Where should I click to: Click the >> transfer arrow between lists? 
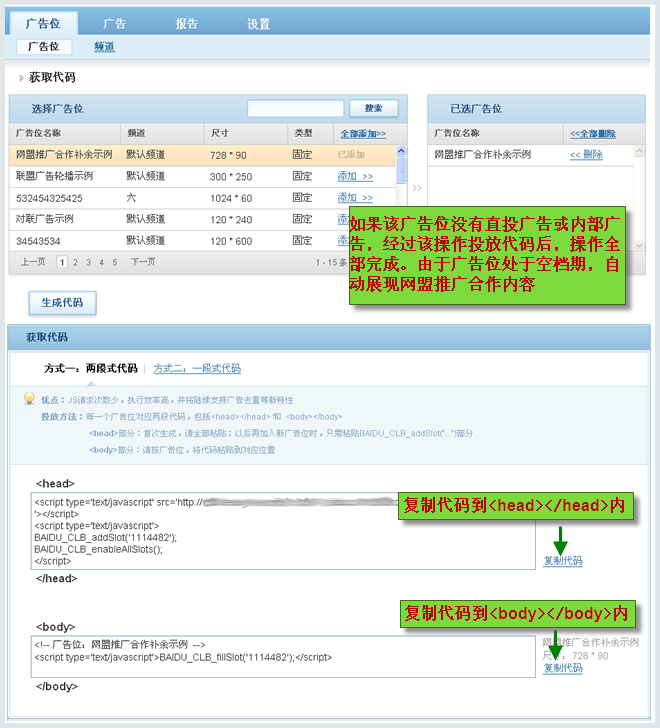click(417, 188)
